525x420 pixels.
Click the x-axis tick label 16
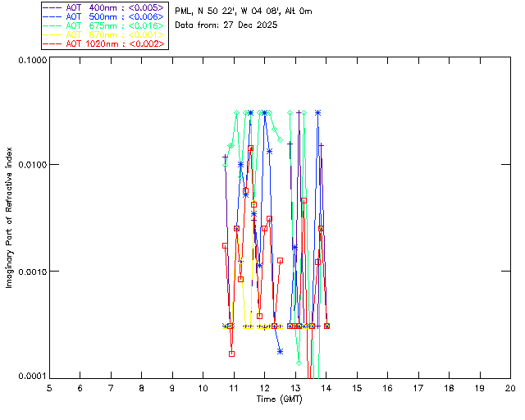click(x=388, y=388)
